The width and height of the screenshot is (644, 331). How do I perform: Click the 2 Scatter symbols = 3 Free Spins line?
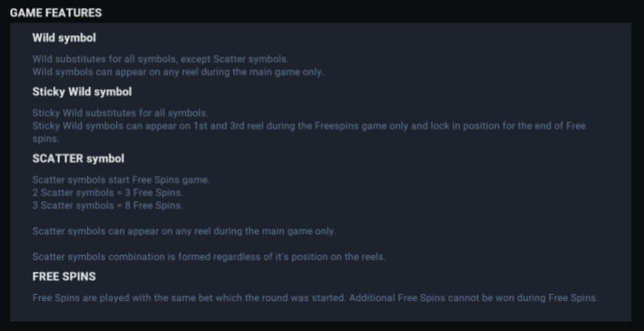pyautogui.click(x=107, y=193)
